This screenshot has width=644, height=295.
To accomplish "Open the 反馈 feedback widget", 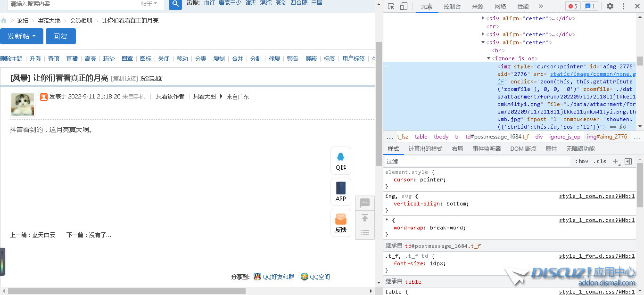I will [x=341, y=223].
